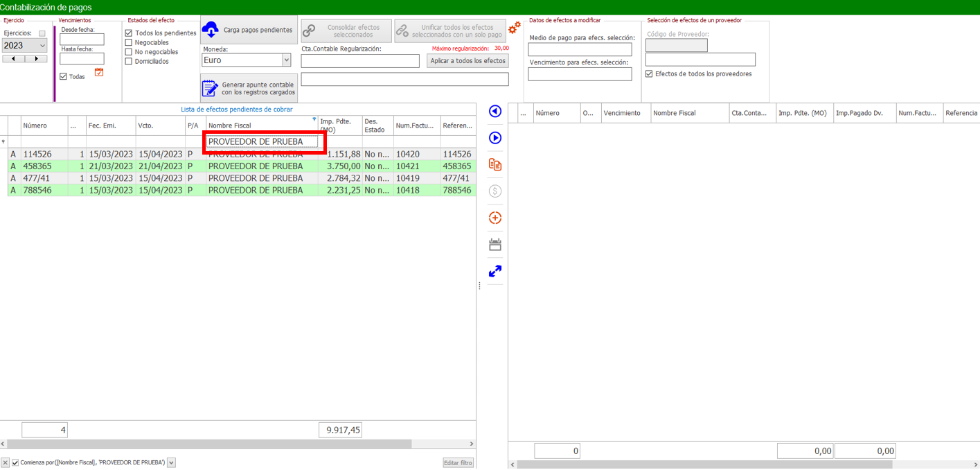Screen dimensions: 980x470
Task: Click the Desde fecha input field
Action: coord(82,40)
